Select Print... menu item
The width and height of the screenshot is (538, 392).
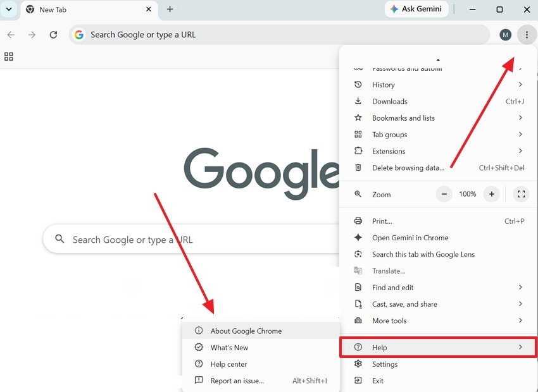438,221
